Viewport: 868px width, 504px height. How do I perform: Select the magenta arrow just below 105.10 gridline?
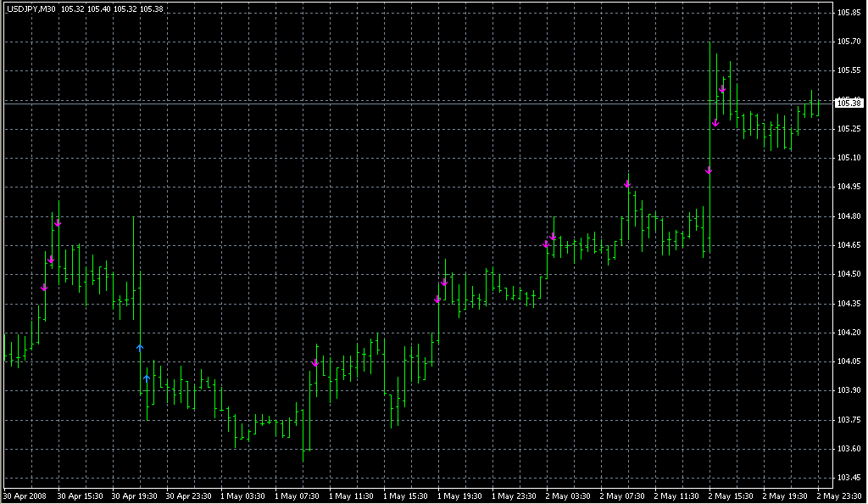[x=709, y=171]
